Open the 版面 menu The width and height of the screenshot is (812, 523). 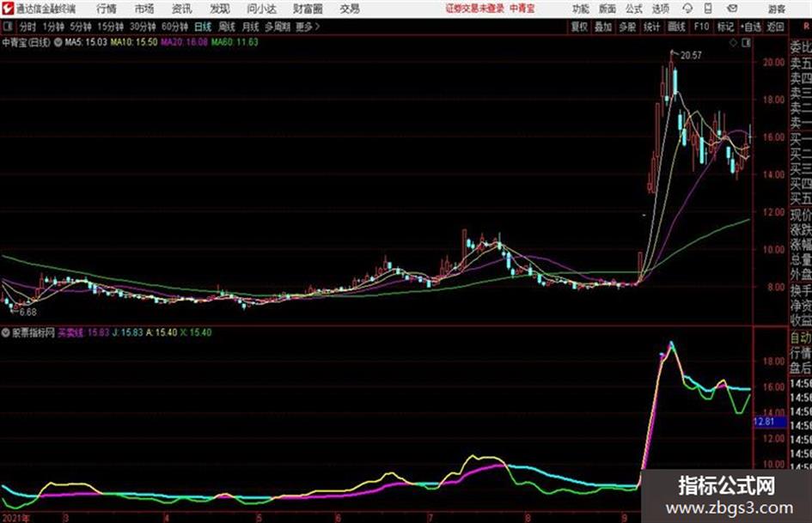(607, 9)
